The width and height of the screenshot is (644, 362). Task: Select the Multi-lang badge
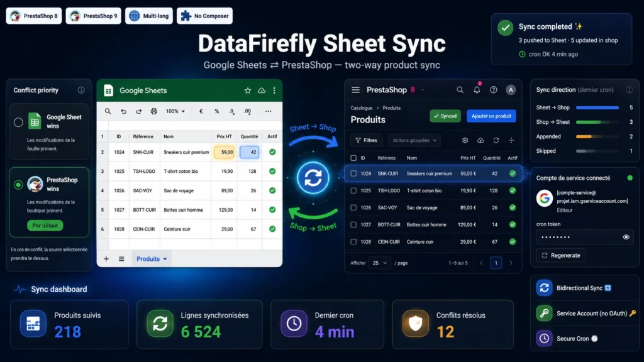click(149, 16)
